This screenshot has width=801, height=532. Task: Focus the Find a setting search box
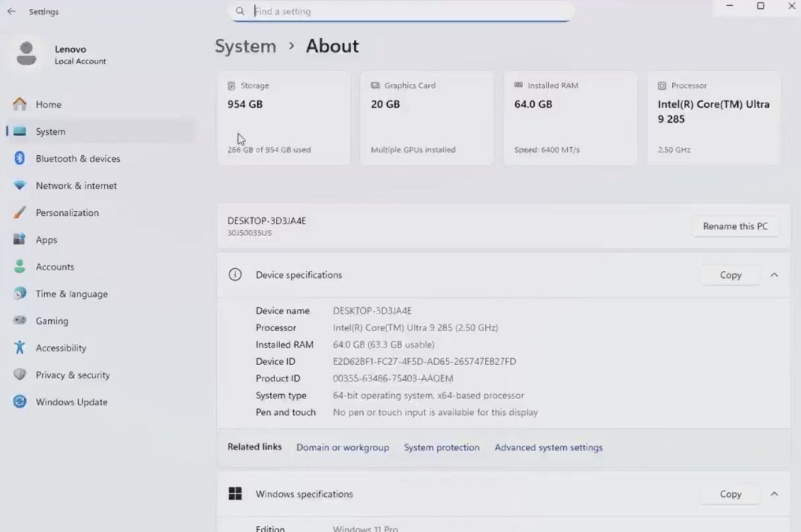[x=401, y=11]
